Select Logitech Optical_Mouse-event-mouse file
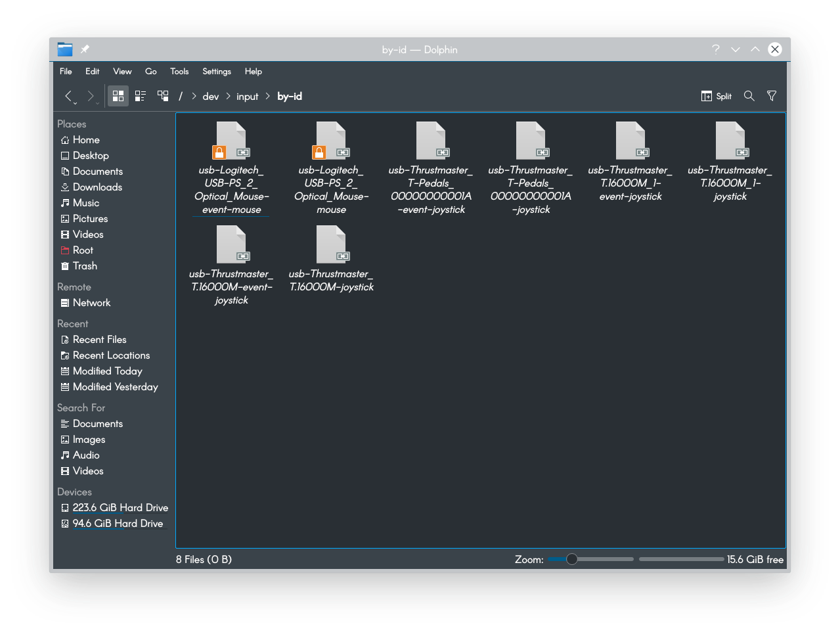The image size is (840, 634). coord(231,169)
